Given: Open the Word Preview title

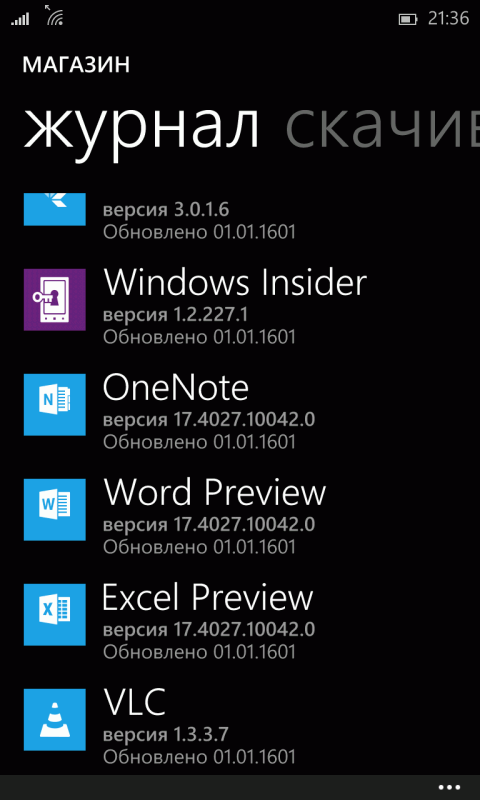Looking at the screenshot, I should (215, 492).
